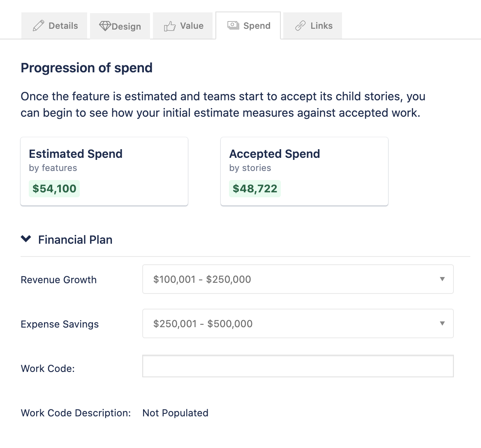Click the Revenue Growth label
The width and height of the screenshot is (481, 448).
coord(59,279)
